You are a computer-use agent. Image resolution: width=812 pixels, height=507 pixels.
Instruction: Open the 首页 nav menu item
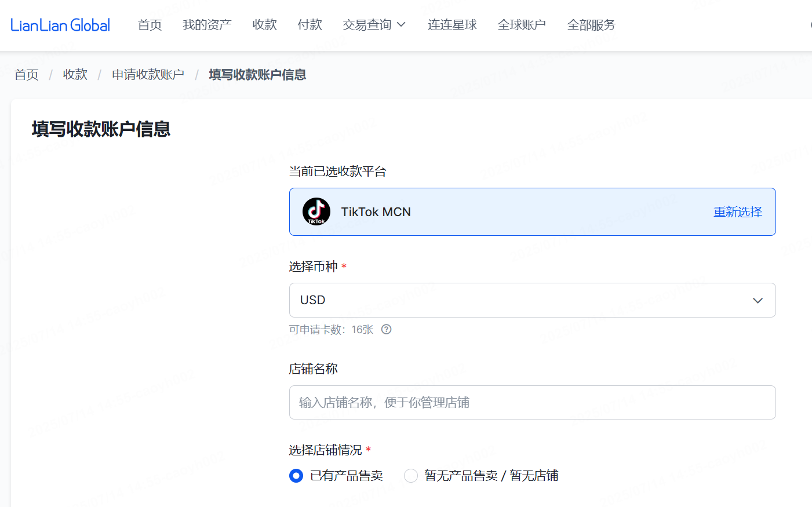click(150, 25)
